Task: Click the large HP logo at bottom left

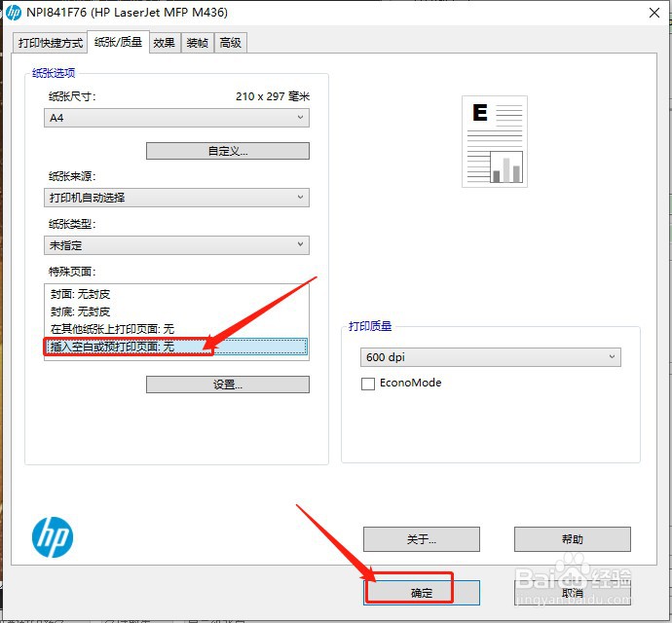Action: pyautogui.click(x=53, y=537)
